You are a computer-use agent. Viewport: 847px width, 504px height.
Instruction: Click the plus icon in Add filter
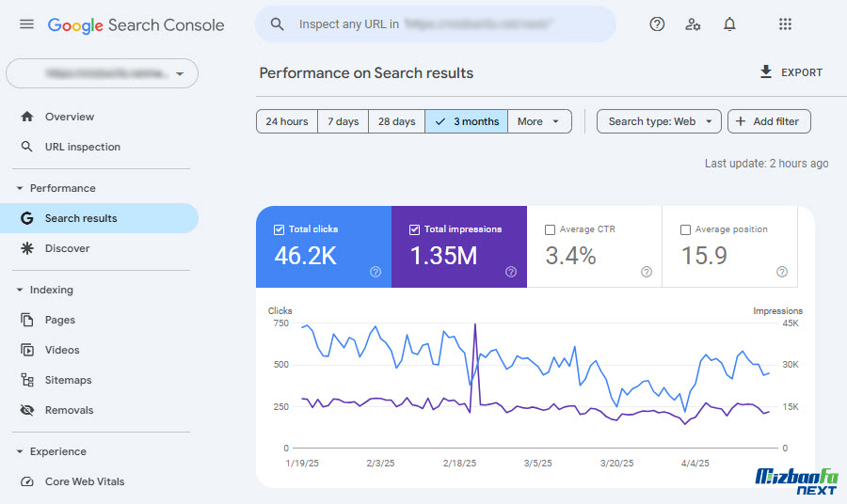[x=741, y=121]
